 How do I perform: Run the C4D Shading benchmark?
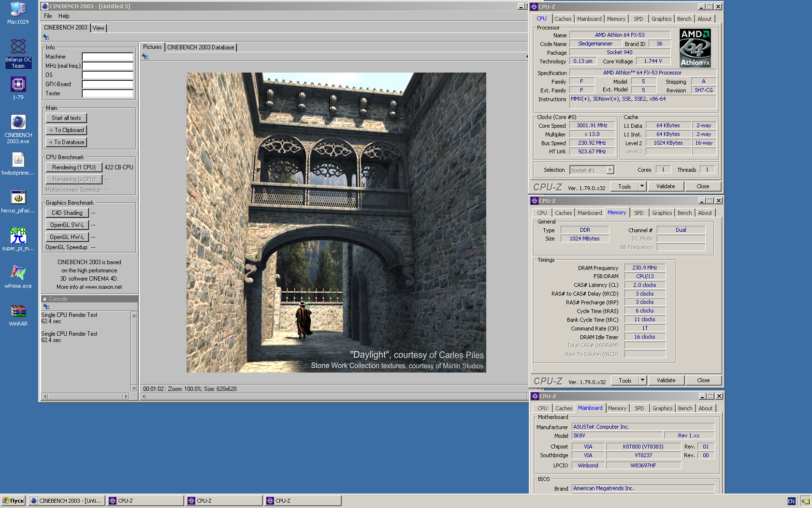67,213
